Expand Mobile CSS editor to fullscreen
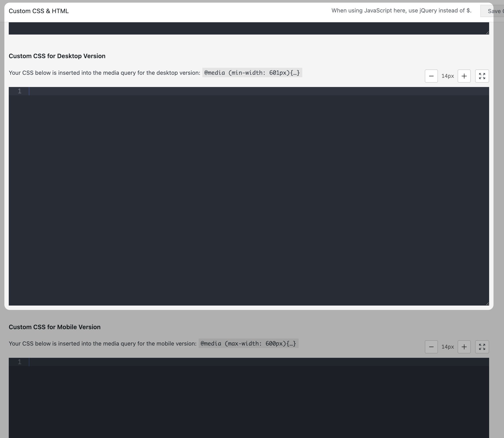 [482, 347]
